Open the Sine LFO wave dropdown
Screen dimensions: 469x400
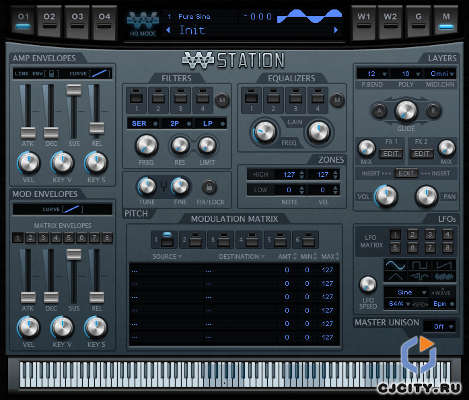click(x=408, y=292)
